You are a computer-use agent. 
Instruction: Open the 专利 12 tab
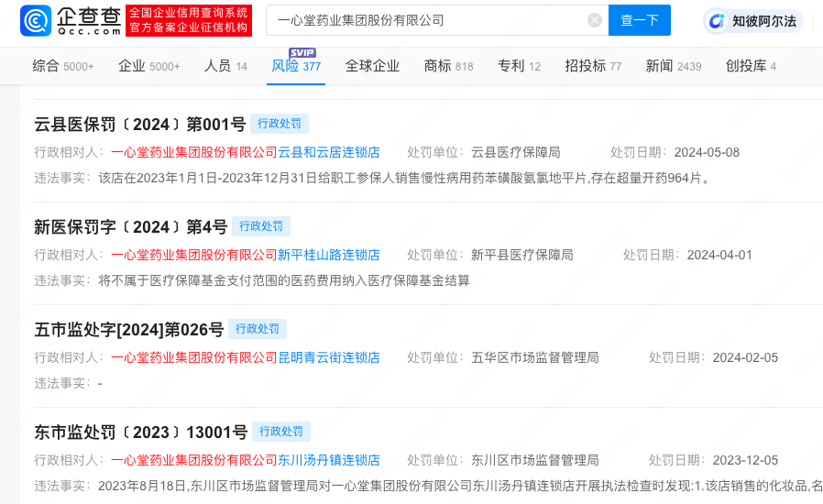click(x=519, y=66)
